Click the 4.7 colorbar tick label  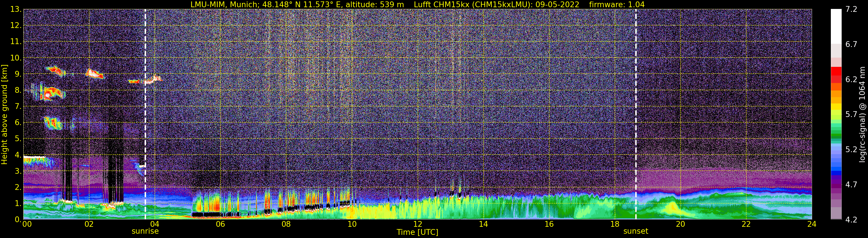(x=851, y=185)
